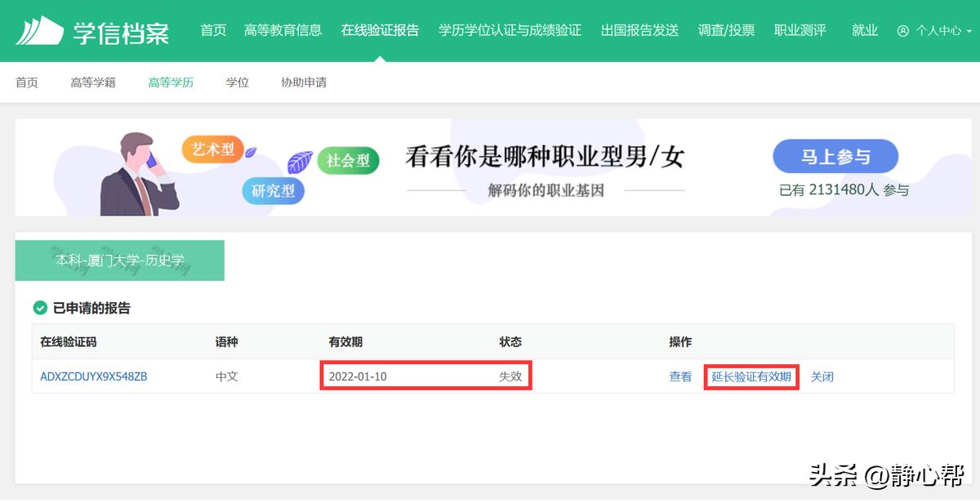
Task: Switch to the 协助申请 sub-tab
Action: (x=304, y=82)
